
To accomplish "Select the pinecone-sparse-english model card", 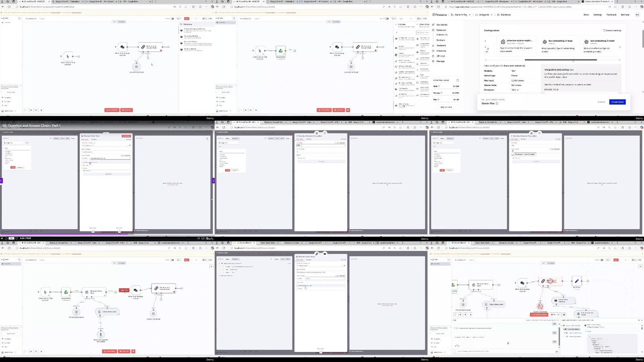I will click(x=516, y=46).
